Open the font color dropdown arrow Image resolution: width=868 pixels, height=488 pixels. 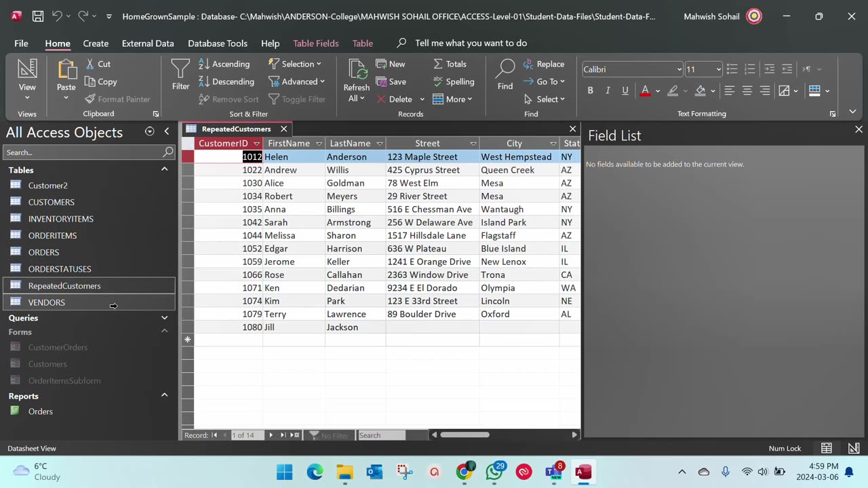pyautogui.click(x=657, y=91)
